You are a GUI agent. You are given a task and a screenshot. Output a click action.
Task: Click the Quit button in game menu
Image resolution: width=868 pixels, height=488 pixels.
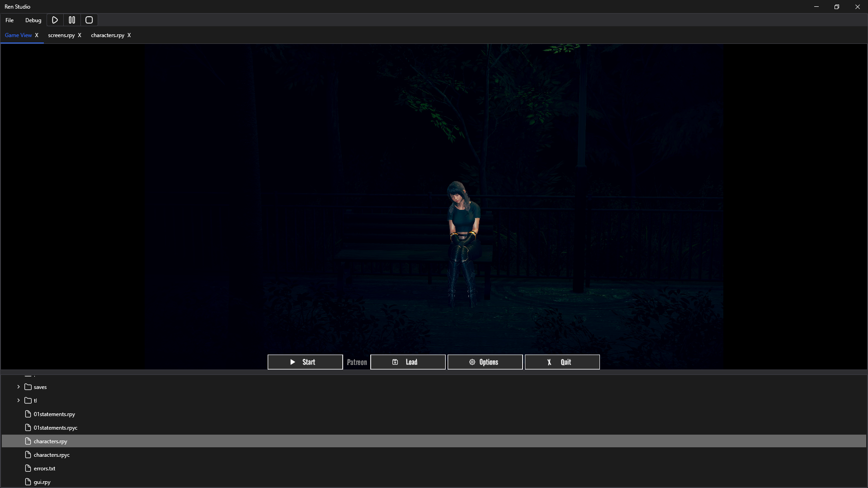pyautogui.click(x=562, y=362)
